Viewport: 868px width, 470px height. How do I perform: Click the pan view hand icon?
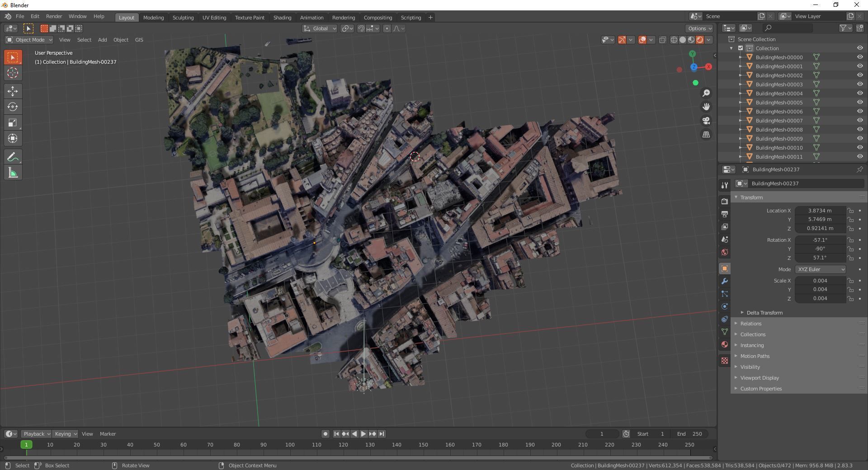pyautogui.click(x=706, y=107)
